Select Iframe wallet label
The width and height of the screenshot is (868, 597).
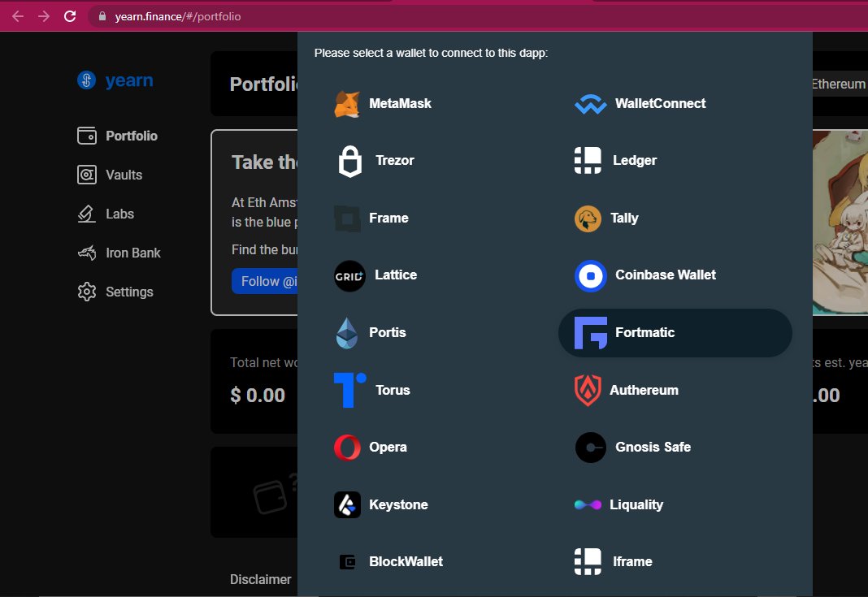[632, 562]
